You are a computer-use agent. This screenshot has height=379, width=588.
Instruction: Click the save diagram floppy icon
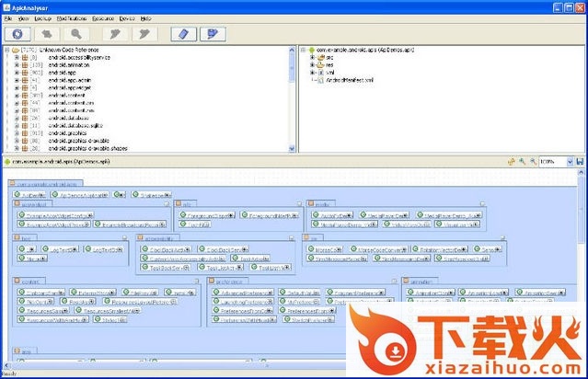coord(580,162)
